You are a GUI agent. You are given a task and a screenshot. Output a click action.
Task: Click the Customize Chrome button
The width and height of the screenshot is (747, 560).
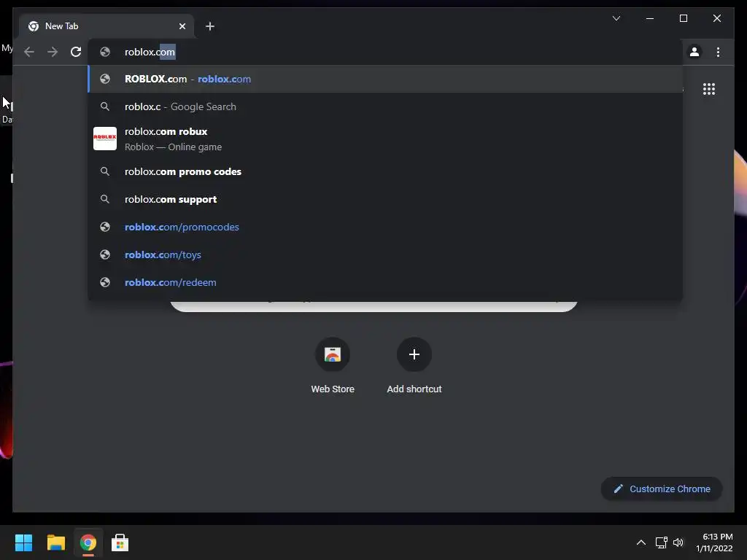[x=662, y=489]
